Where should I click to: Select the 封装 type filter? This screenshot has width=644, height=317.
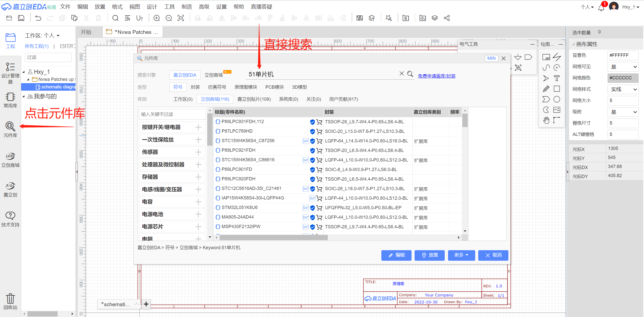point(195,87)
